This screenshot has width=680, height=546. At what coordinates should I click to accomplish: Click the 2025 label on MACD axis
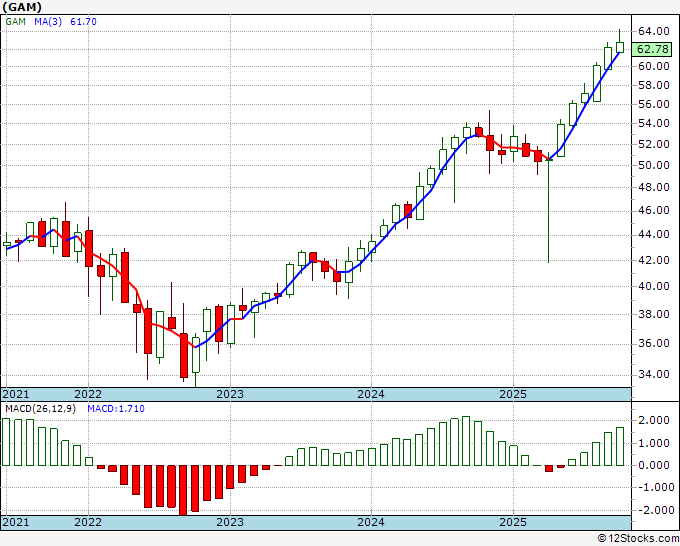coord(513,522)
